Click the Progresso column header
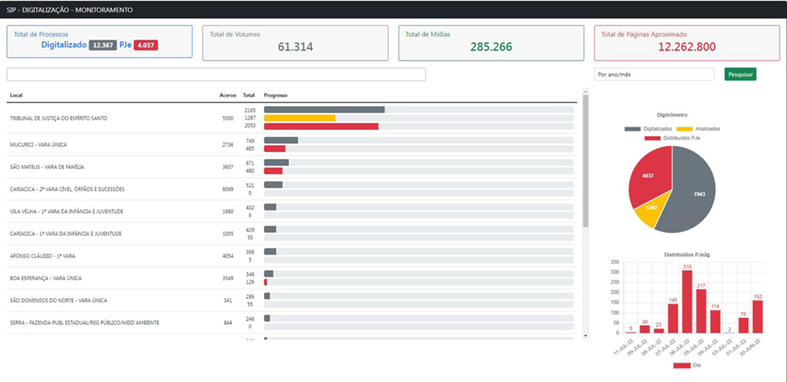 (276, 95)
